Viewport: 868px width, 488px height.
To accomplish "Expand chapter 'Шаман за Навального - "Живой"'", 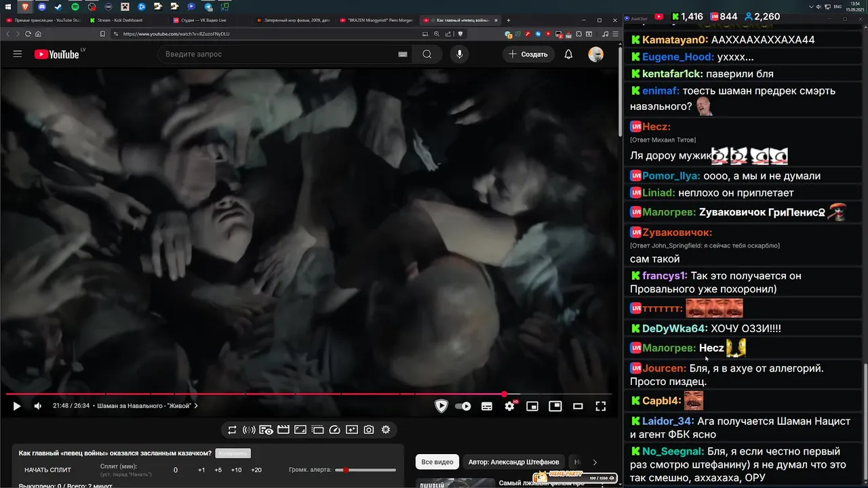I will pos(147,406).
